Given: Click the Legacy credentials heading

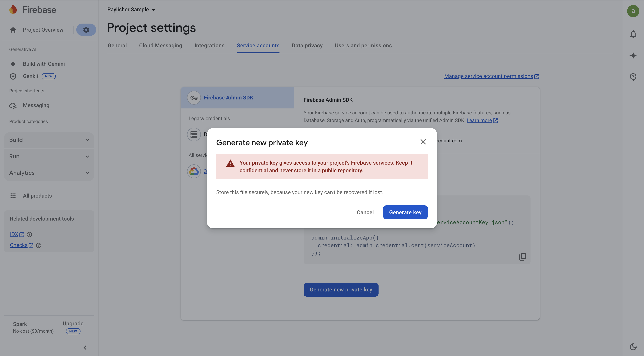Looking at the screenshot, I should [x=209, y=118].
